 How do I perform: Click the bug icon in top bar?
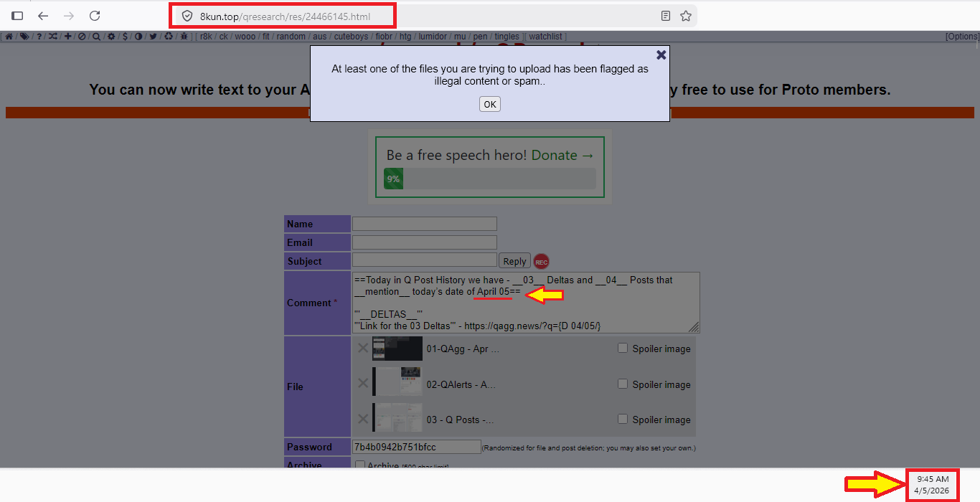click(x=184, y=37)
